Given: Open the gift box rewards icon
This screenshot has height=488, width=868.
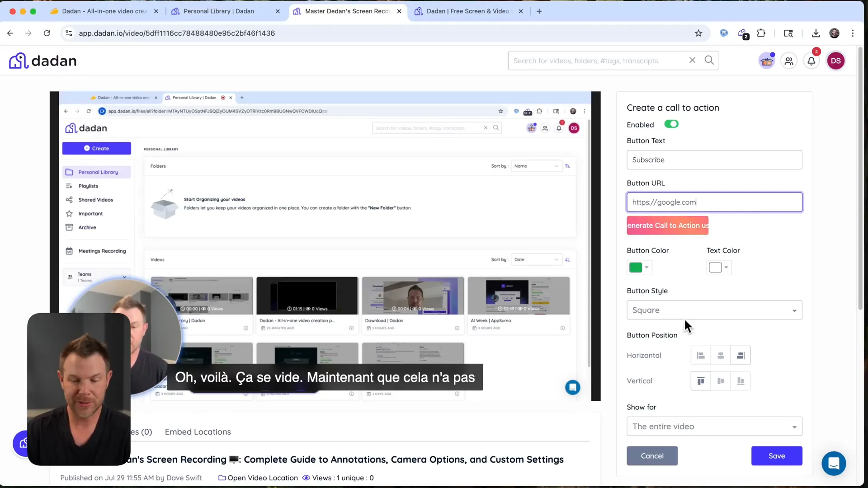Looking at the screenshot, I should pyautogui.click(x=767, y=61).
